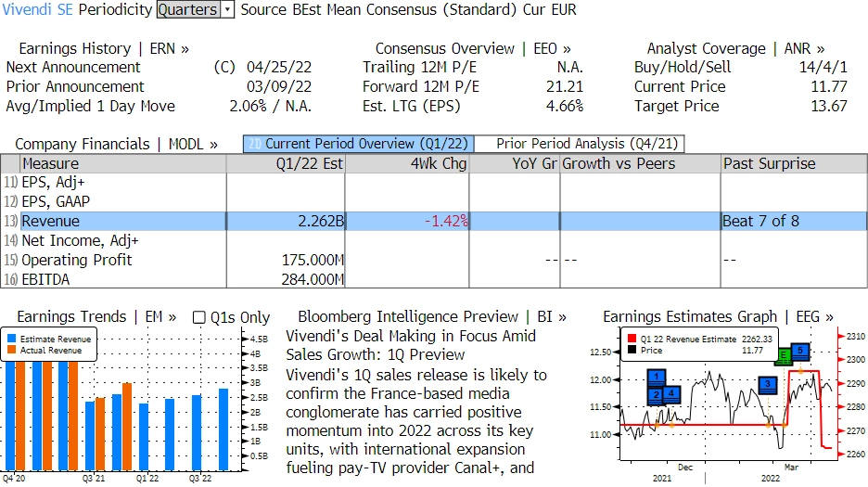868x487 pixels.
Task: Toggle the Q1s Only checkbox
Action: [198, 317]
